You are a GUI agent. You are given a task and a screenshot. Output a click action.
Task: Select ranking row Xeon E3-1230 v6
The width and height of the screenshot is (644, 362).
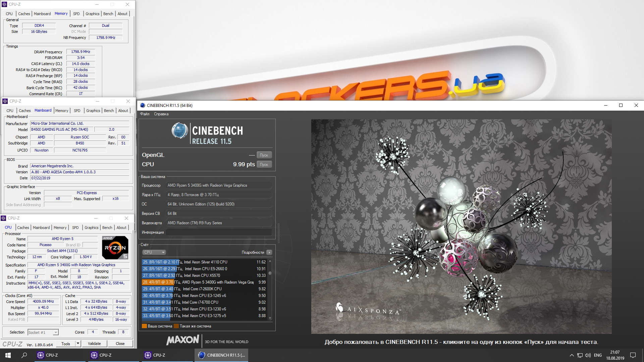coord(204,309)
